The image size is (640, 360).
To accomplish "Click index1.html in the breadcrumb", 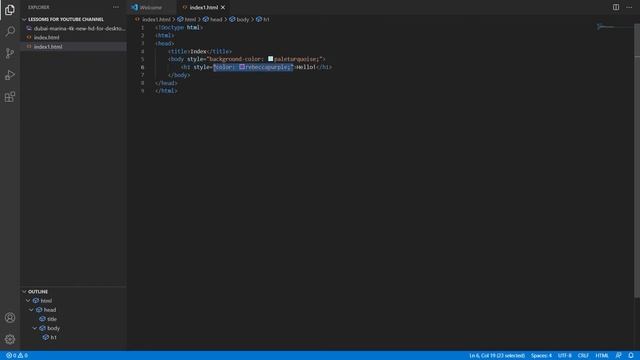I will pyautogui.click(x=156, y=19).
